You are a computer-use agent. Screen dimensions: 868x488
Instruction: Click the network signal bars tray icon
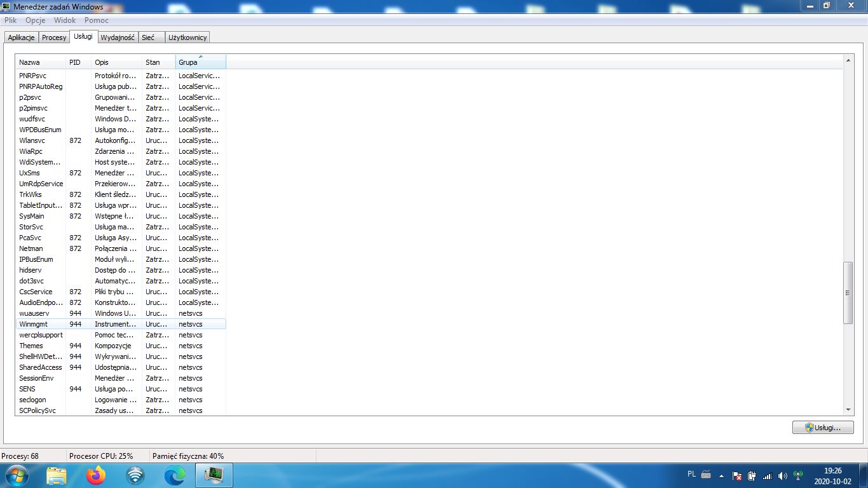[767, 475]
